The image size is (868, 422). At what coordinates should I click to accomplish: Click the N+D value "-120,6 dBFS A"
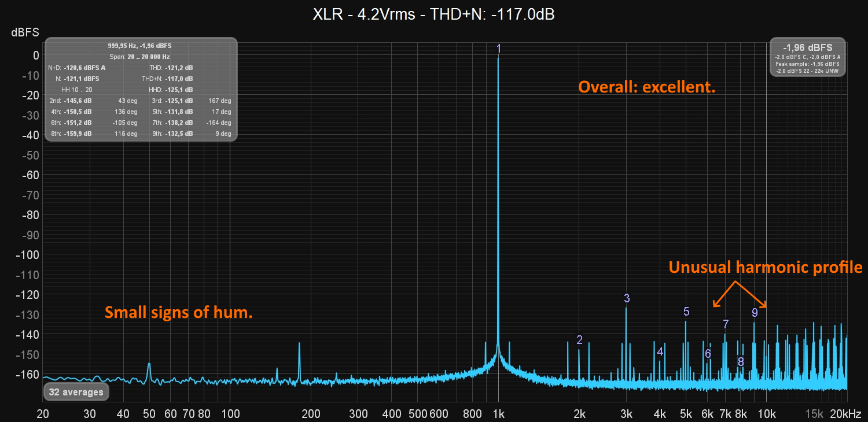coord(84,68)
